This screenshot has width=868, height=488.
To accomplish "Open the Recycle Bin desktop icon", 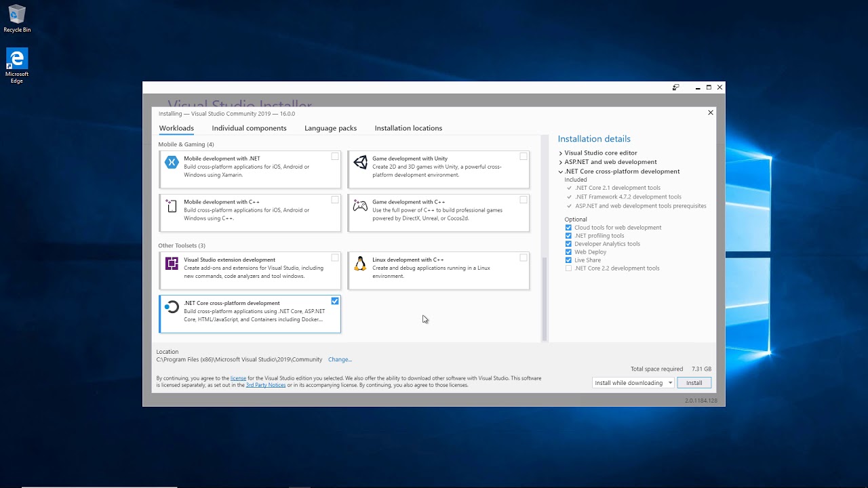I will [17, 19].
